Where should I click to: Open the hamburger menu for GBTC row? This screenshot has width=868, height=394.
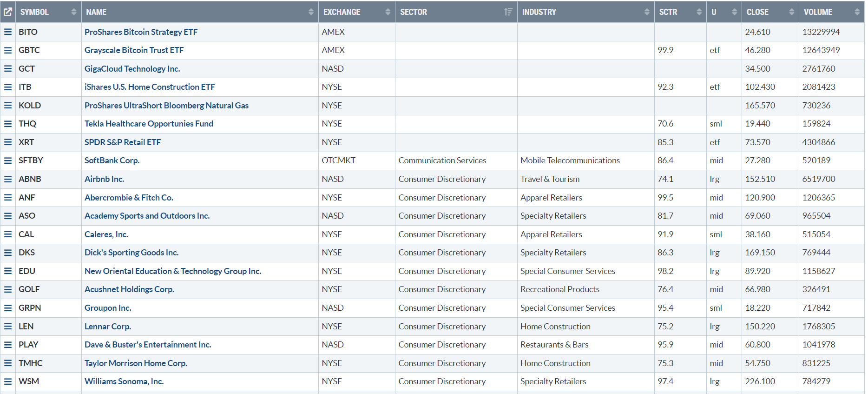8,50
